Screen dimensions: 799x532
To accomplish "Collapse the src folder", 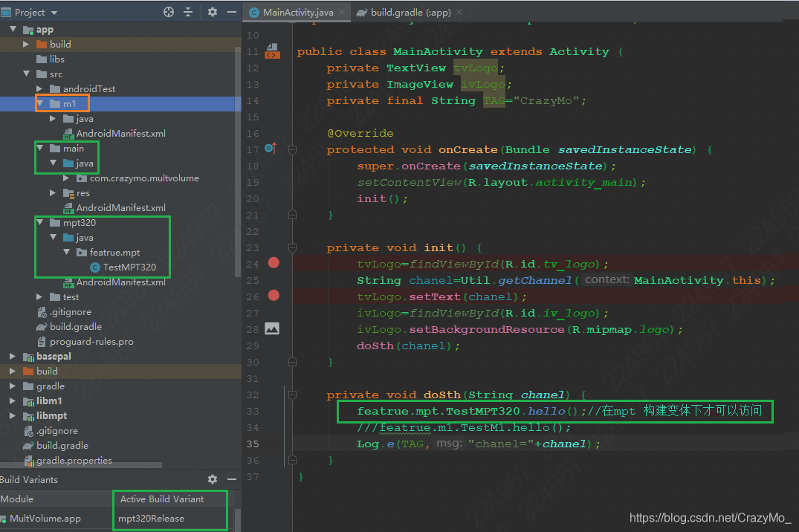I will coord(27,74).
